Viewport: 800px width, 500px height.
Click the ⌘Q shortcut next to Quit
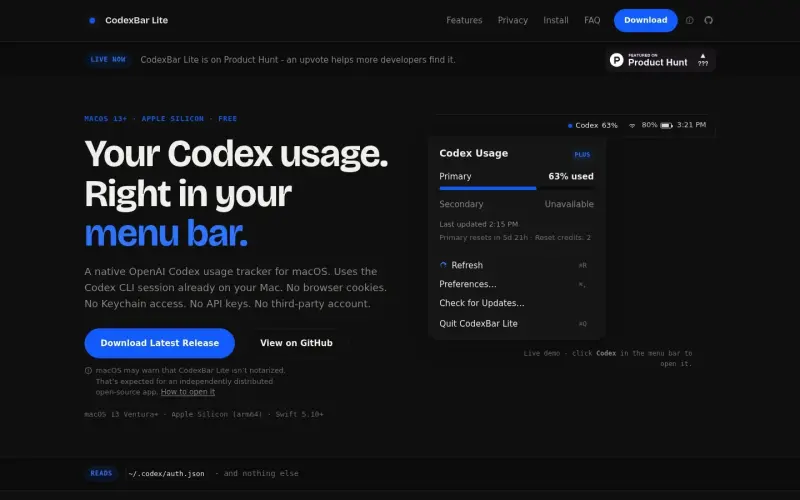click(583, 323)
